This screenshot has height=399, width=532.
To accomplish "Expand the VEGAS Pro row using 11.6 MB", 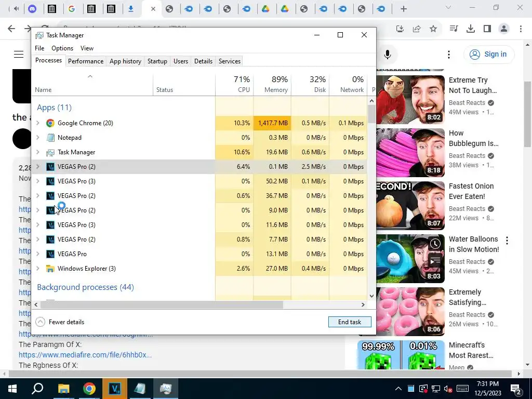I will coord(38,224).
